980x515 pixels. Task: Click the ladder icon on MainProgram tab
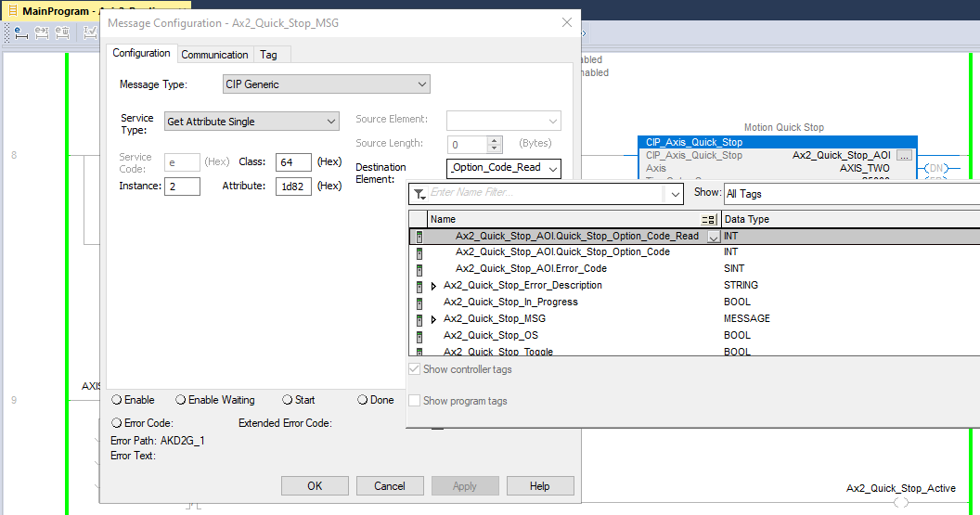(12, 10)
